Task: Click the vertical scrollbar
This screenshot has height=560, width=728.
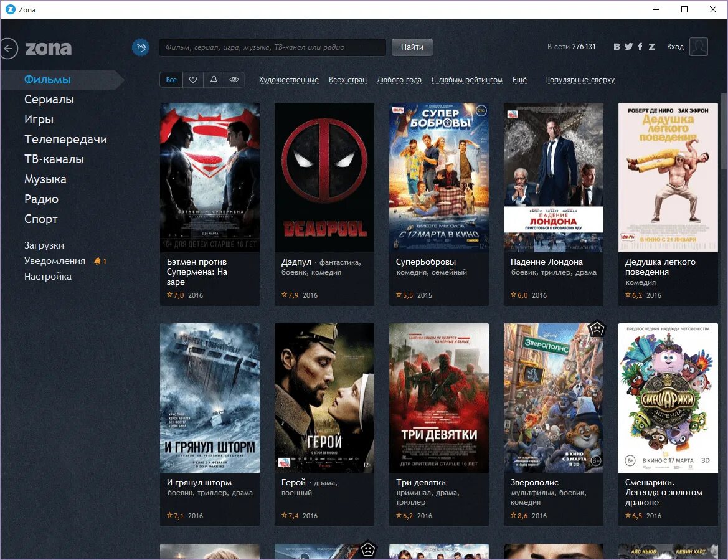Action: tap(724, 131)
